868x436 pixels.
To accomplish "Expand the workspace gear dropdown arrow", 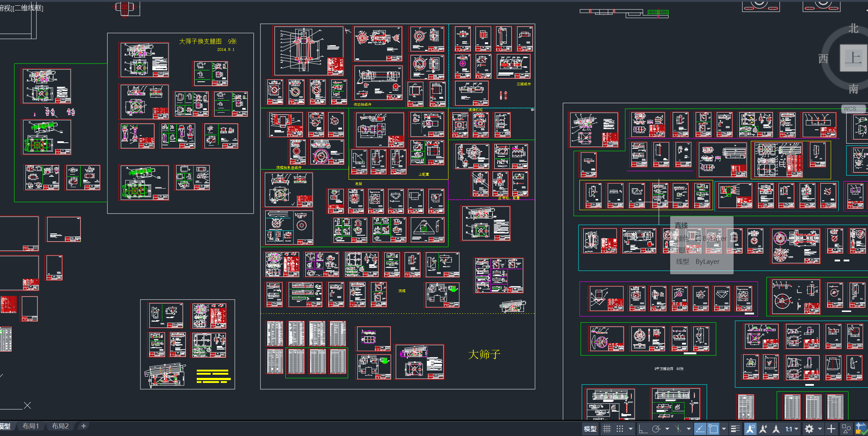I will coord(820,429).
